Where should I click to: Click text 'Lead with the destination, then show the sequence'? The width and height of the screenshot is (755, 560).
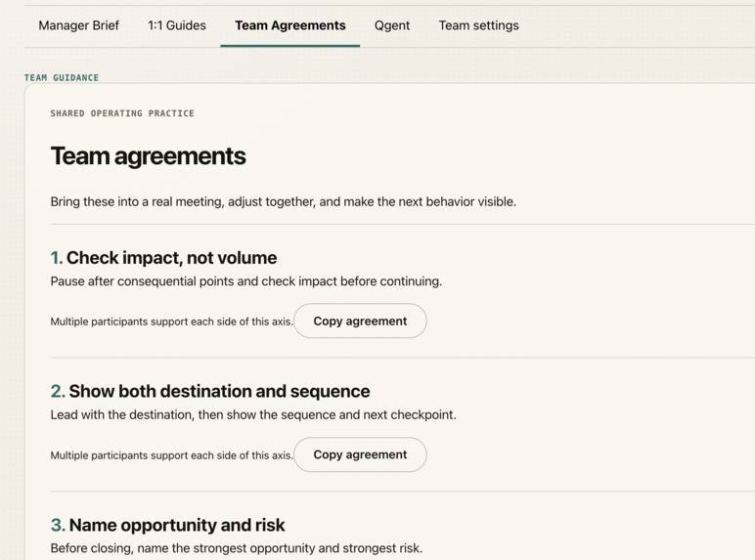[x=193, y=414]
